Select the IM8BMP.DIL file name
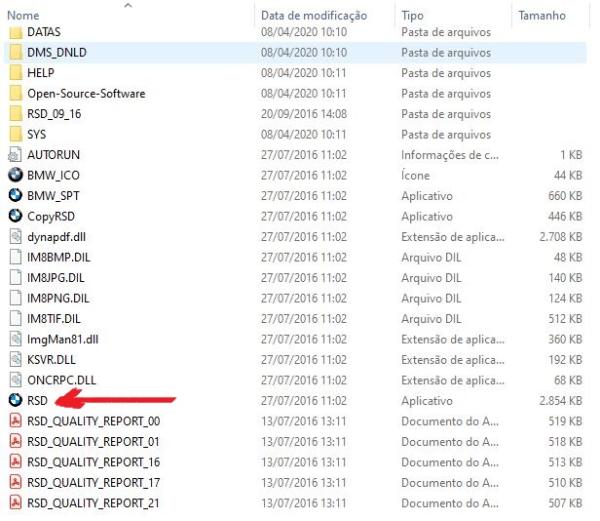The image size is (600, 521). (59, 257)
